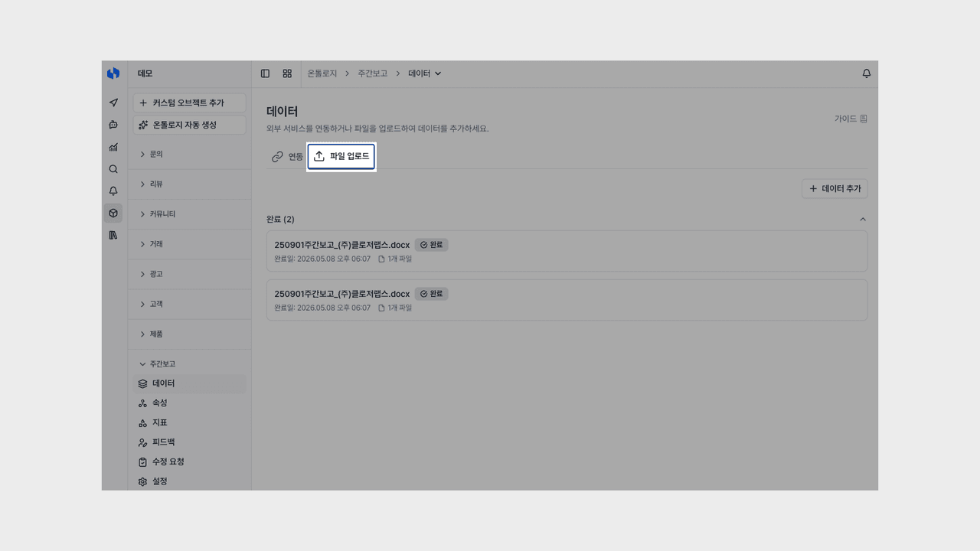The width and height of the screenshot is (980, 551).
Task: Toggle the sidebar panel layout icon
Action: [265, 73]
